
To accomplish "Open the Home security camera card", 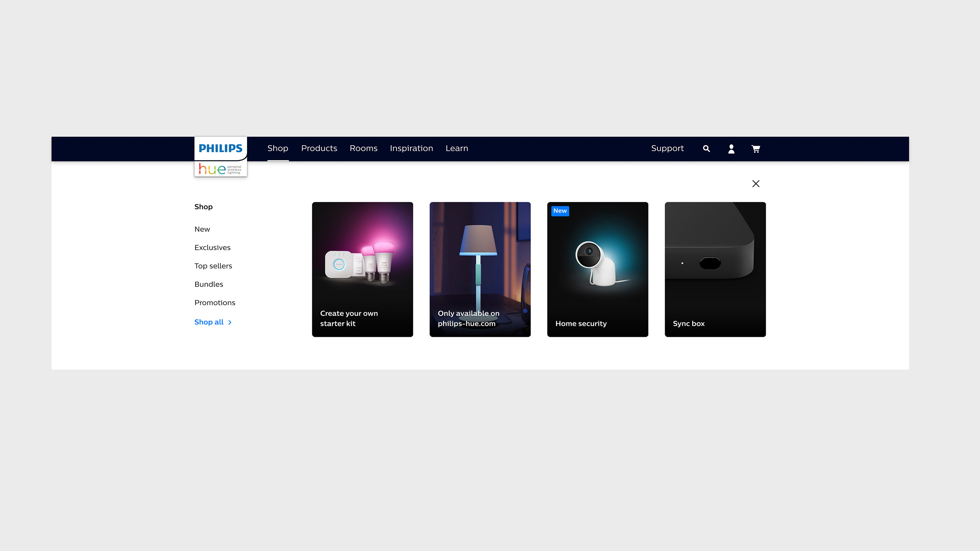I will point(597,269).
